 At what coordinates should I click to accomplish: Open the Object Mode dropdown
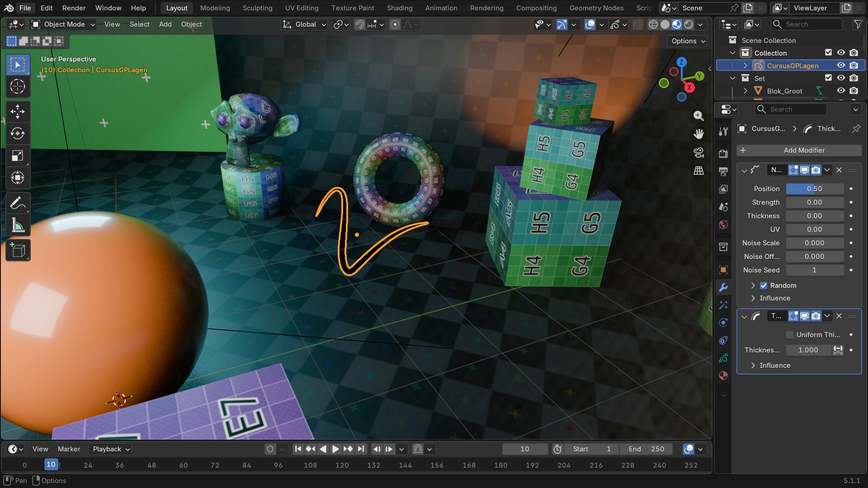(63, 24)
